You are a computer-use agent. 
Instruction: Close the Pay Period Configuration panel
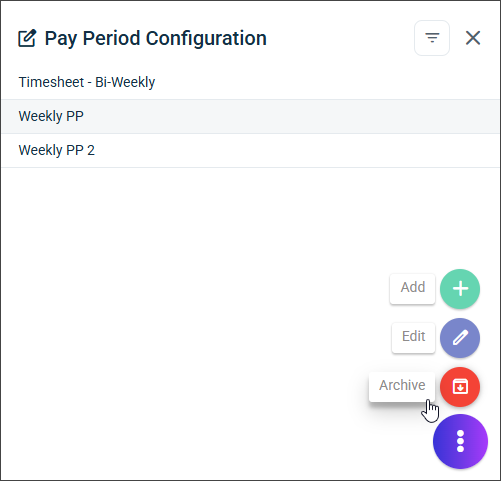(x=473, y=38)
